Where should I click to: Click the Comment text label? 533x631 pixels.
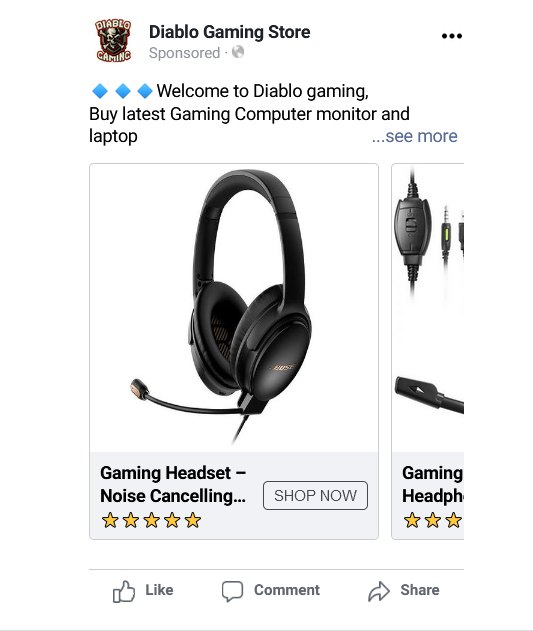pos(287,590)
